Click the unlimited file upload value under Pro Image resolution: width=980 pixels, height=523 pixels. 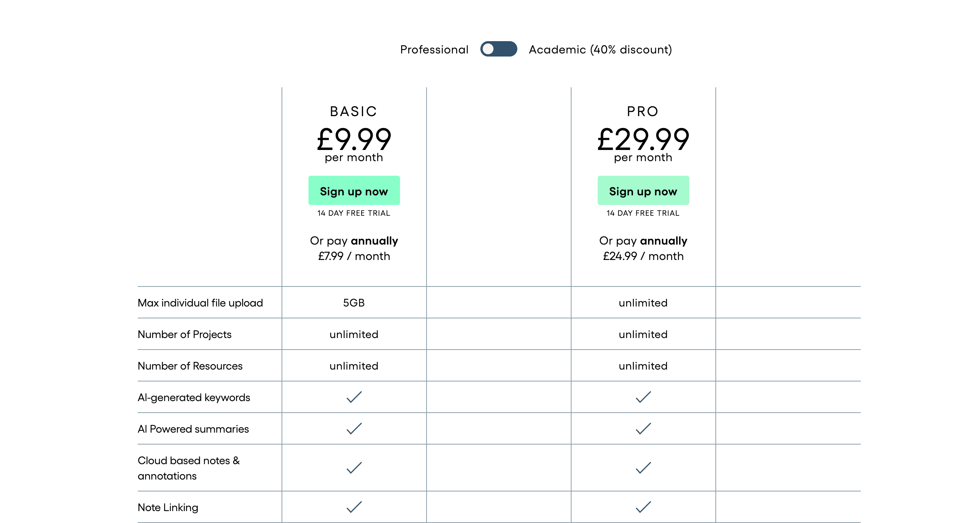(x=643, y=303)
